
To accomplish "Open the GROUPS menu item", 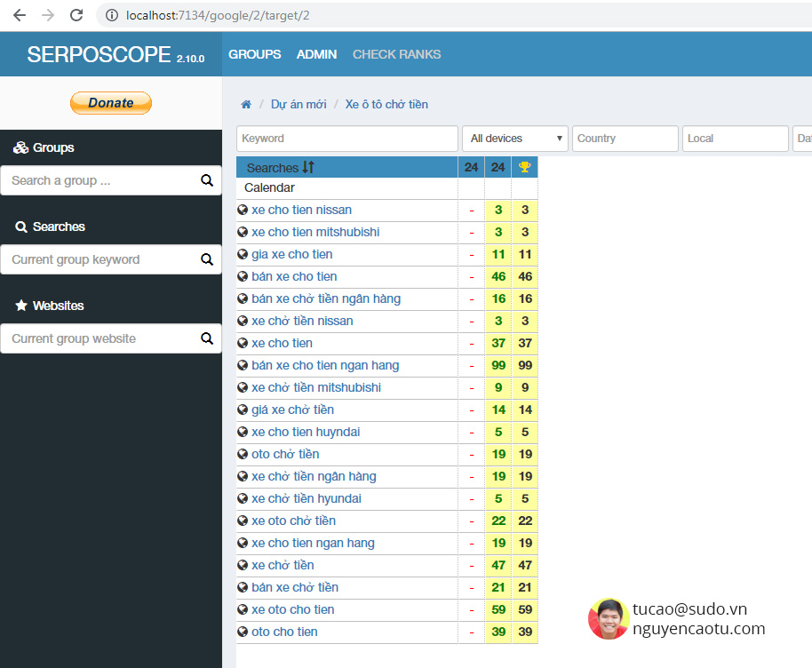I will tap(254, 54).
